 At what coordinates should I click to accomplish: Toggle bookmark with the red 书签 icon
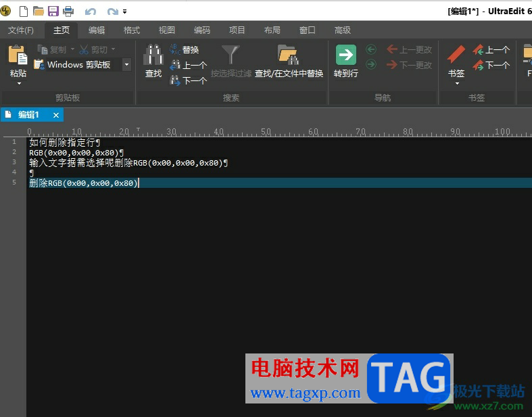pyautogui.click(x=456, y=54)
